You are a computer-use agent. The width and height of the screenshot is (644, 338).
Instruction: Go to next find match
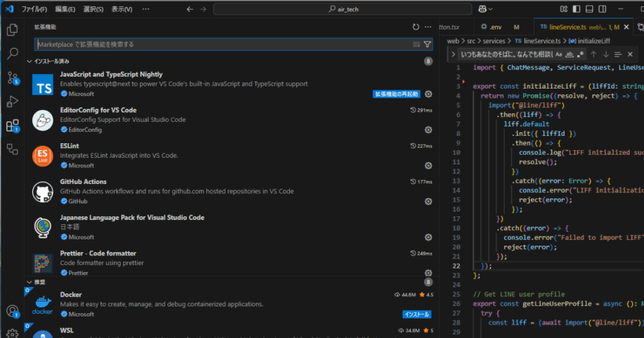coord(606,54)
